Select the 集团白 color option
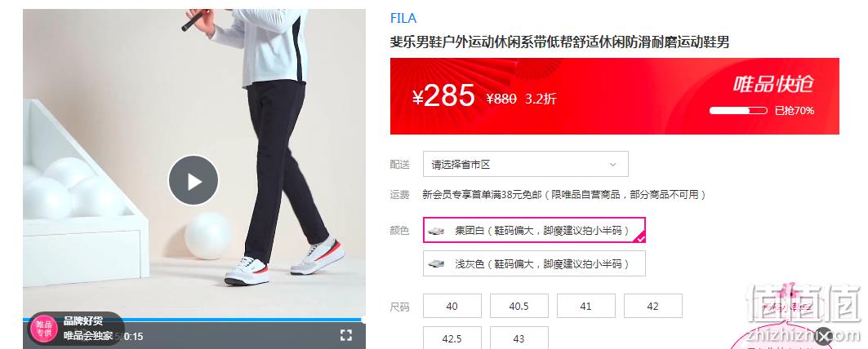 coord(534,230)
